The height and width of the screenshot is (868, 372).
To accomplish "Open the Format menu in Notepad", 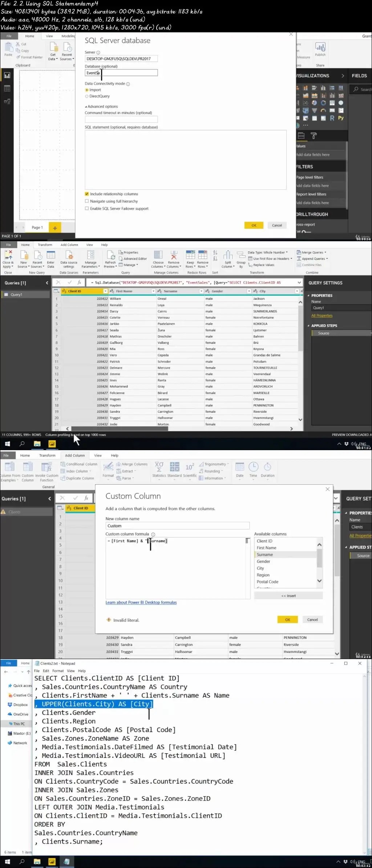I will tap(58, 671).
